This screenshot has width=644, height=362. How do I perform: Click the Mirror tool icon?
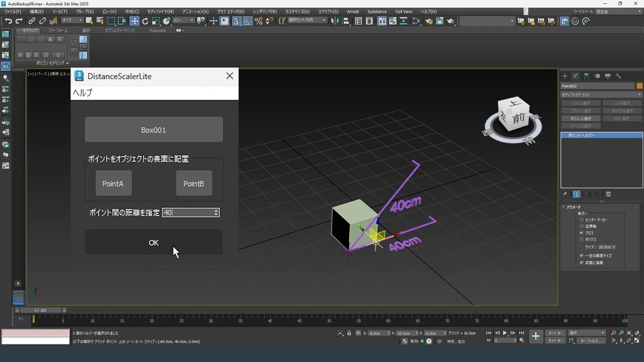[x=336, y=21]
